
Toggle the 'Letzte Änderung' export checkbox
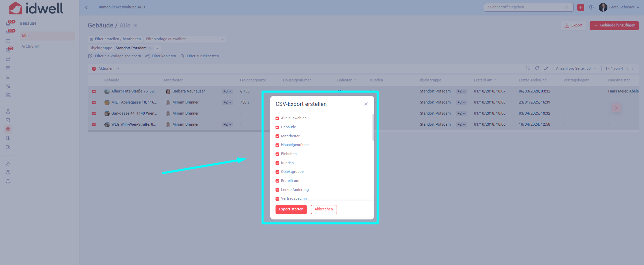tap(277, 190)
